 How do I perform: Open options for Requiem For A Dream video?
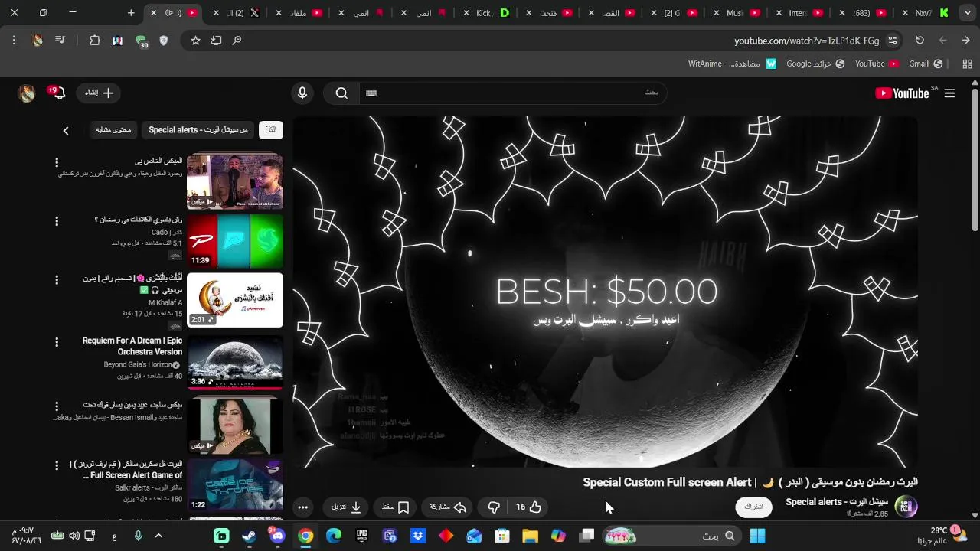point(56,343)
